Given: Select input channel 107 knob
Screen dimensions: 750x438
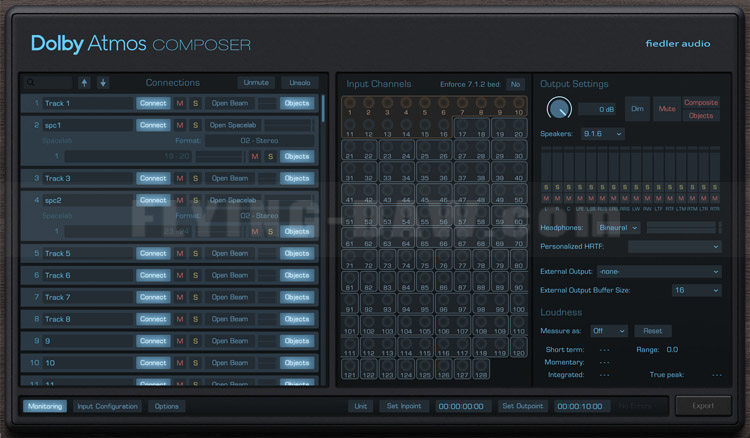Looking at the screenshot, I should (x=463, y=322).
